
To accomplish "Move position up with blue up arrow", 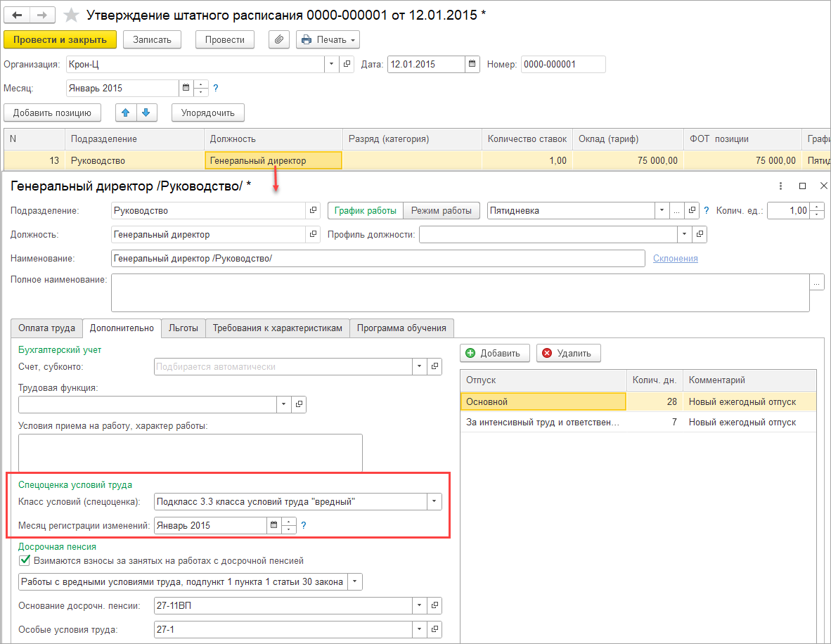I will coord(126,112).
